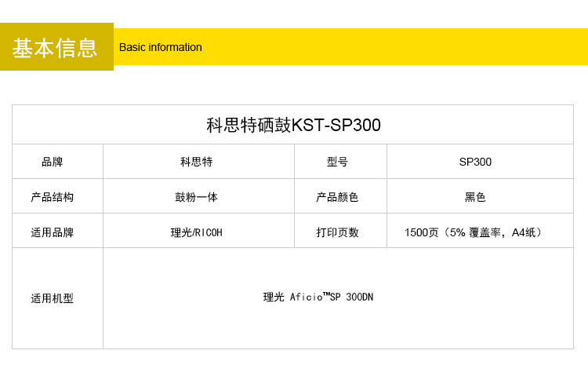Click the 基本信息 header block
Viewport: 588px width, 365px height.
point(56,47)
